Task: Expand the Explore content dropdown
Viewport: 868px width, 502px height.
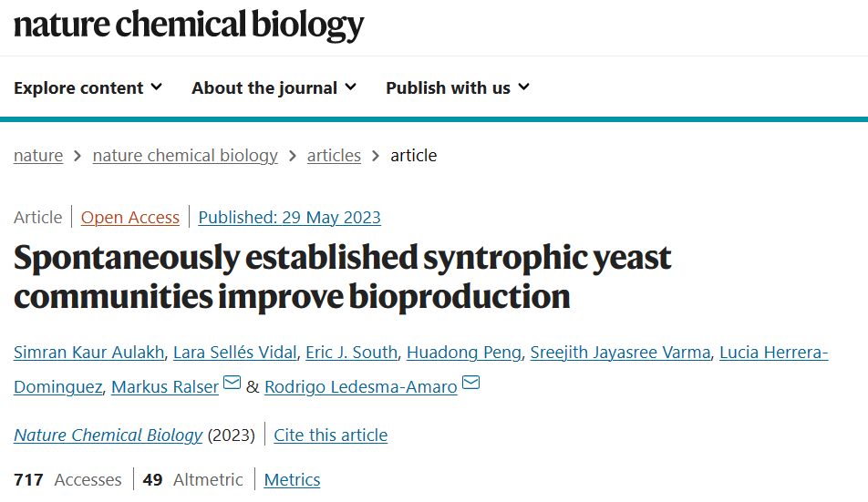Action: tap(88, 87)
